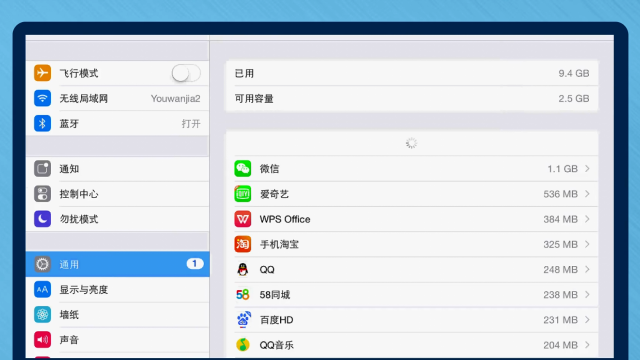This screenshot has width=640, height=360.
Task: Tap the 显示与亮度 AA icon
Action: coord(42,289)
